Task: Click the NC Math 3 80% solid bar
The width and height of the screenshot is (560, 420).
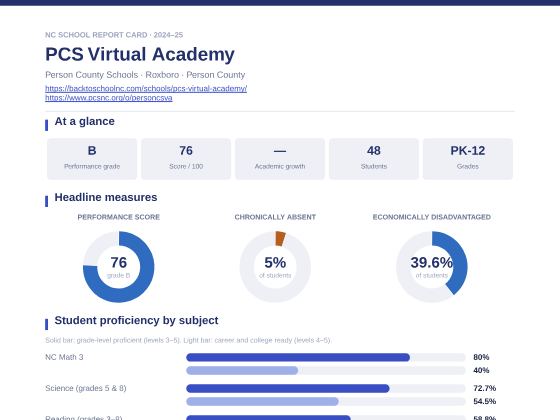Action: coord(298,357)
